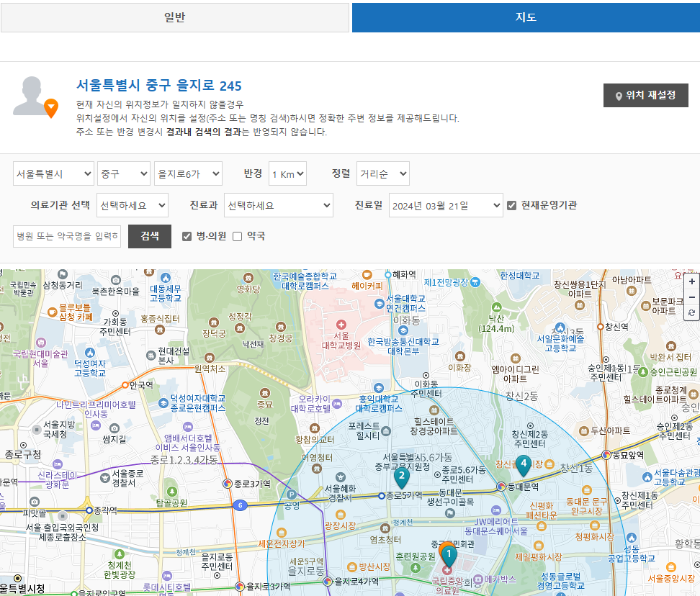Toggle the 현재운영기관 checkbox
This screenshot has width=700, height=596.
click(511, 205)
